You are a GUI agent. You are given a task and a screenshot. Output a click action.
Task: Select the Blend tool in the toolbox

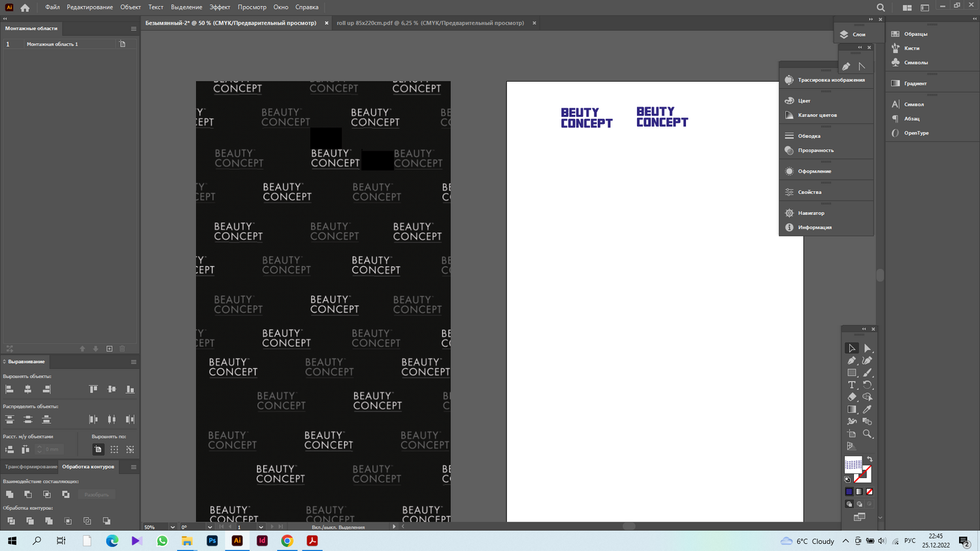click(x=868, y=422)
